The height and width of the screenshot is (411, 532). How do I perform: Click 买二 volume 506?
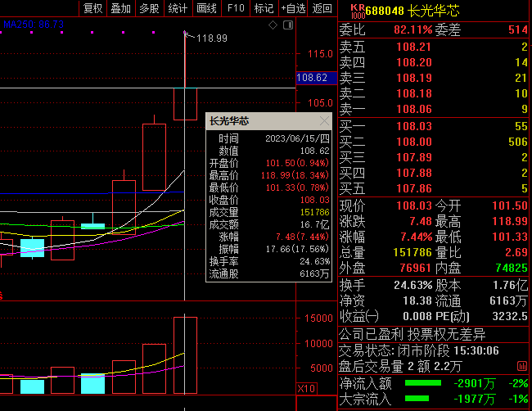(518, 142)
